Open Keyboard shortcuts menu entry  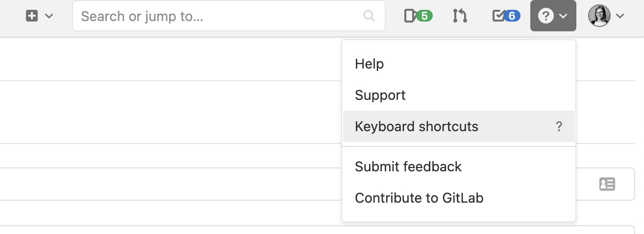point(417,126)
